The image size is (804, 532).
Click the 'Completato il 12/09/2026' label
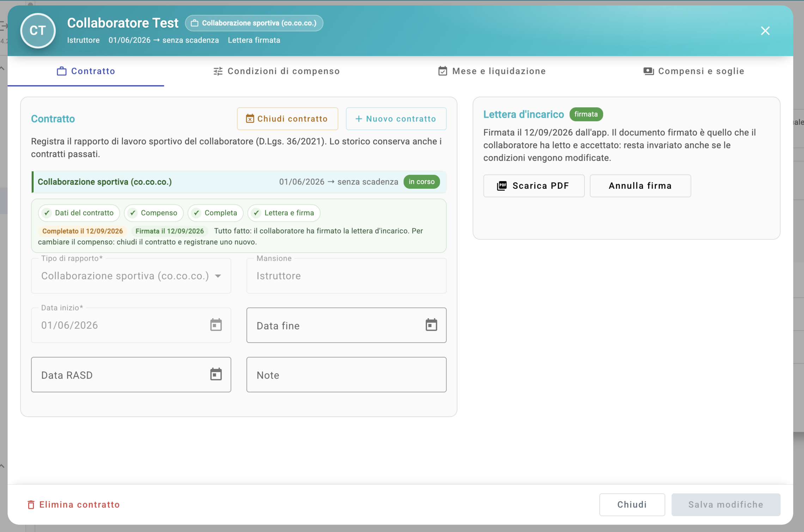[x=83, y=231]
